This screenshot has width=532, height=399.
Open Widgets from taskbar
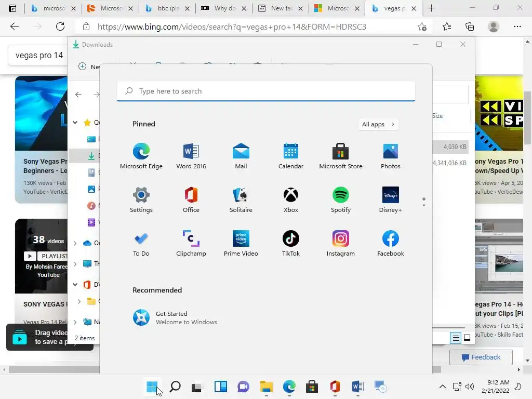(220, 387)
